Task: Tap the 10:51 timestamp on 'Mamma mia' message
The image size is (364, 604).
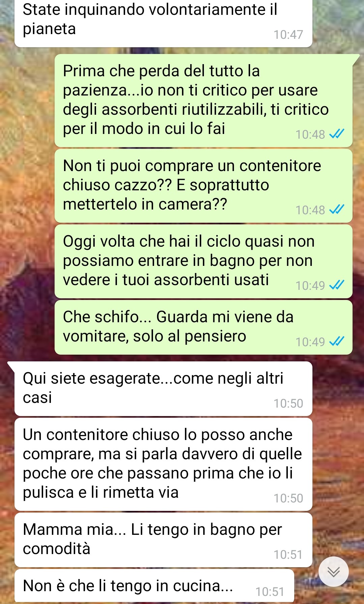Action: tap(288, 554)
